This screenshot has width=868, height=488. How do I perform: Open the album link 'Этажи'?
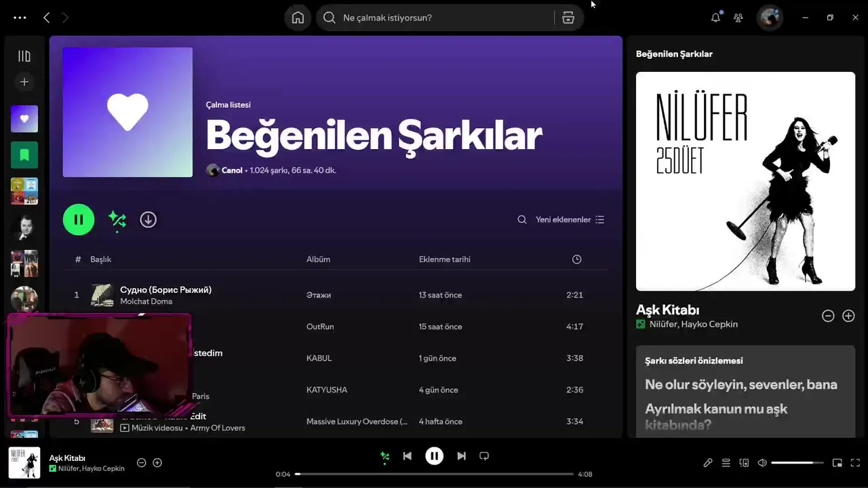[x=319, y=295]
